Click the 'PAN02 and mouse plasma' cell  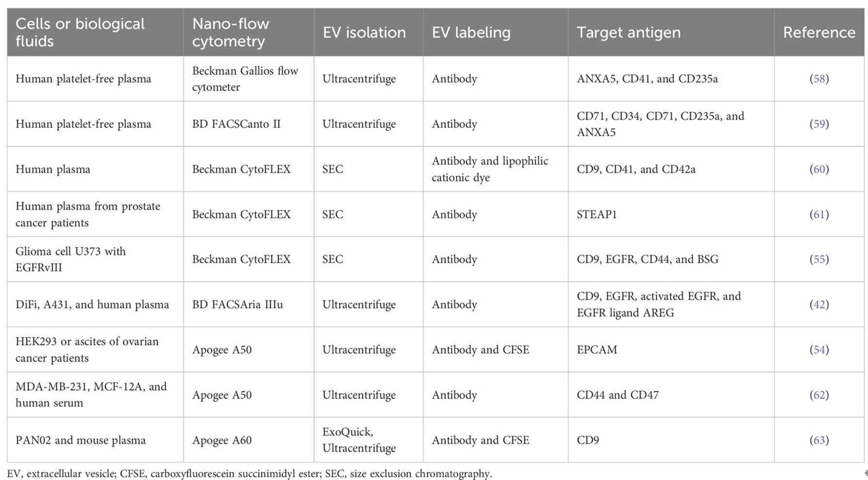pyautogui.click(x=95, y=440)
